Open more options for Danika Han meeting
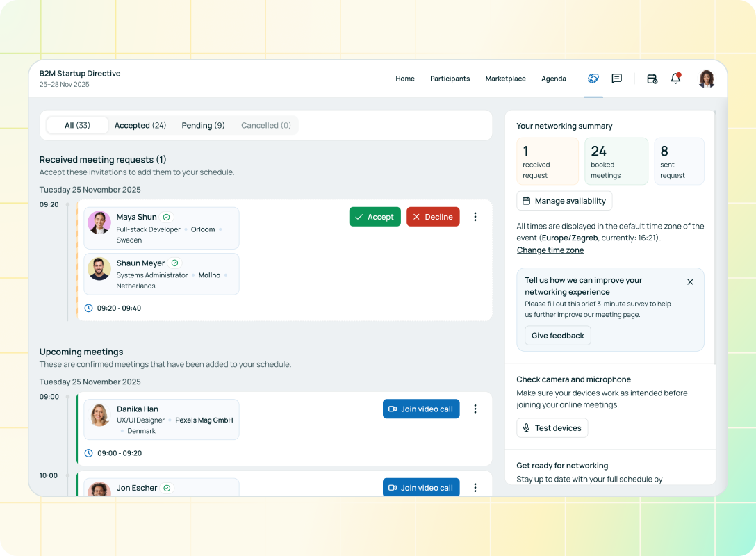 (475, 409)
